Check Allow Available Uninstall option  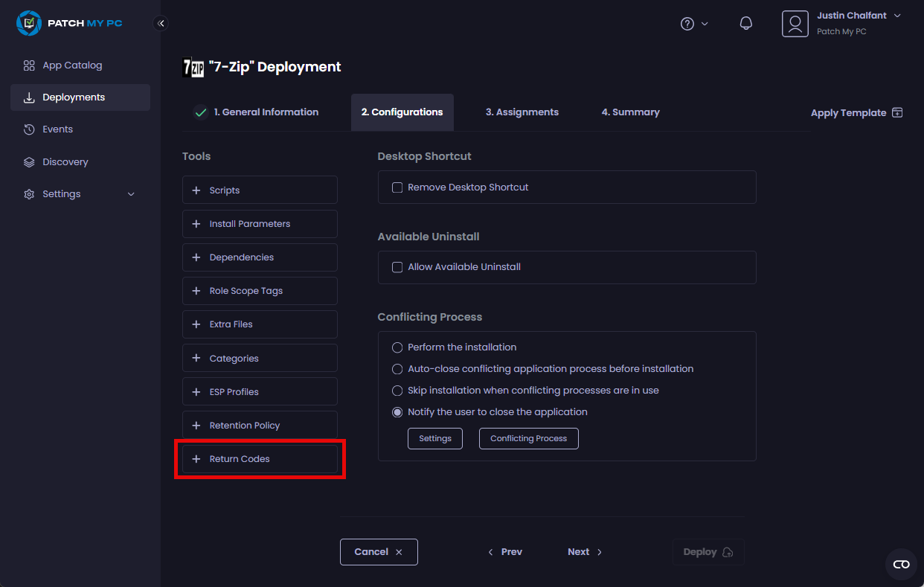[397, 267]
